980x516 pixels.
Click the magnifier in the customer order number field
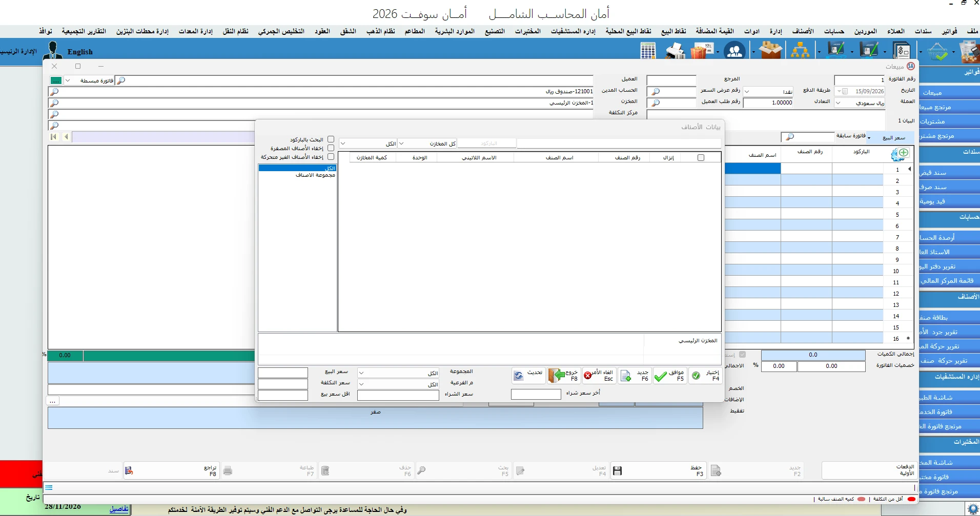[x=656, y=103]
